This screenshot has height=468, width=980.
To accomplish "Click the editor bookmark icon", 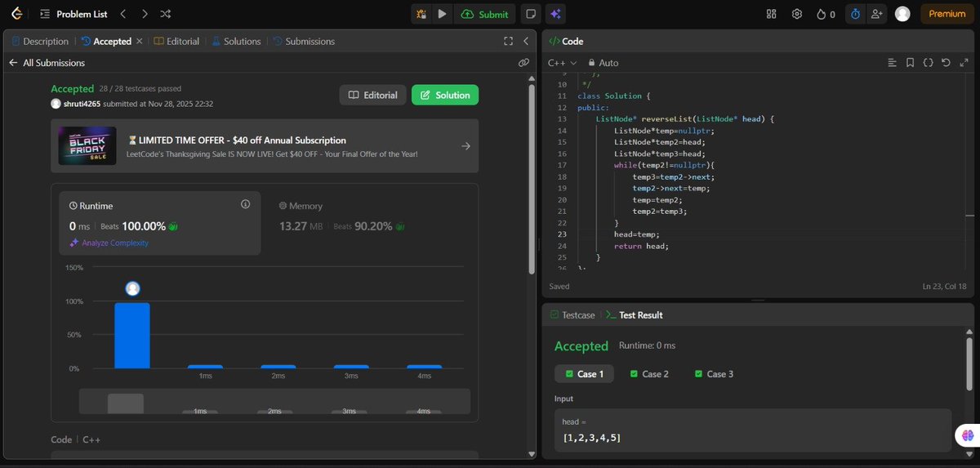I will click(910, 63).
